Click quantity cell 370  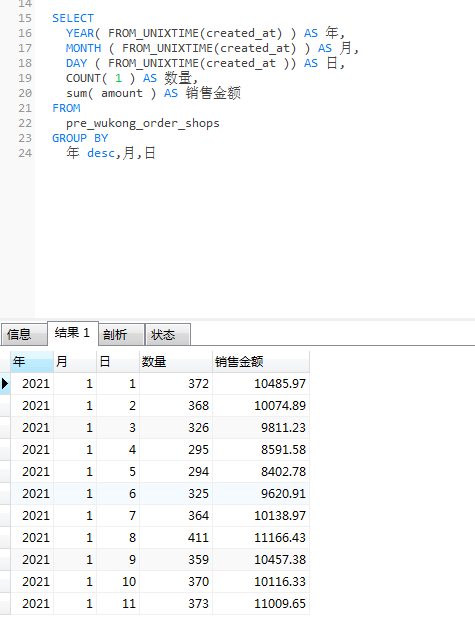click(x=176, y=582)
